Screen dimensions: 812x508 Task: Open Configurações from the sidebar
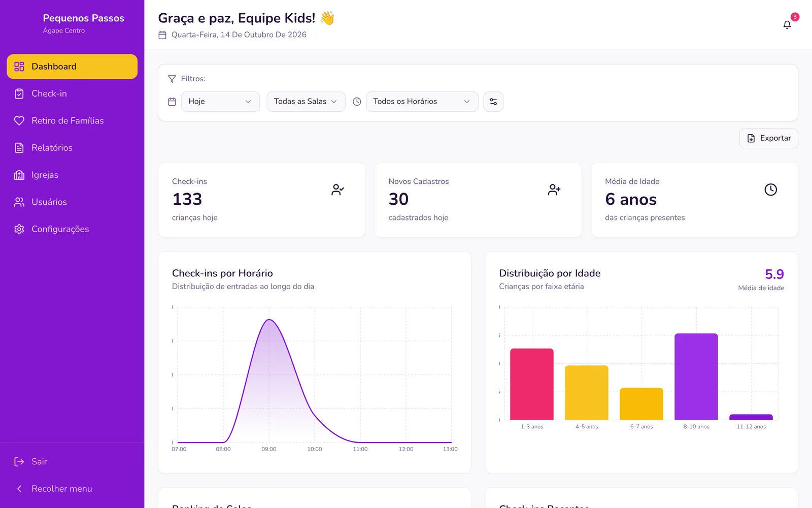(72, 229)
